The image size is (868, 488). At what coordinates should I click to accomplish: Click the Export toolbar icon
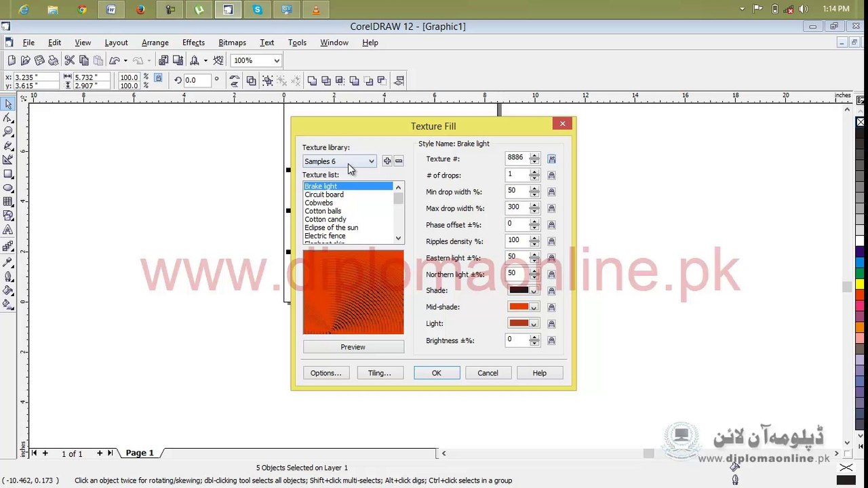pos(178,61)
